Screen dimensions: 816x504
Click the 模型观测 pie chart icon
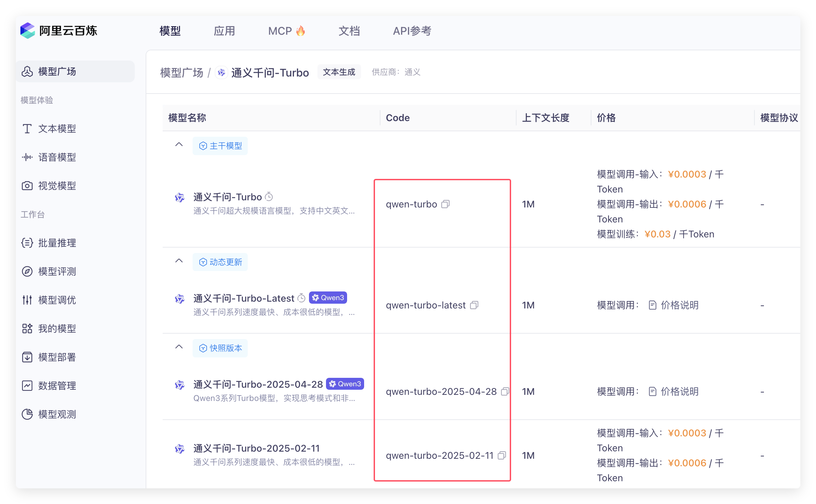[x=27, y=414]
